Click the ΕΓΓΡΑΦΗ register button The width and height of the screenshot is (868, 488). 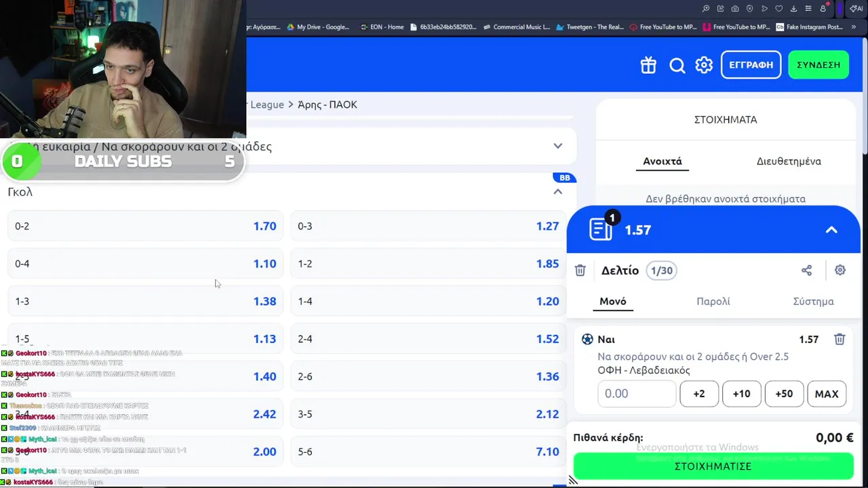(751, 64)
